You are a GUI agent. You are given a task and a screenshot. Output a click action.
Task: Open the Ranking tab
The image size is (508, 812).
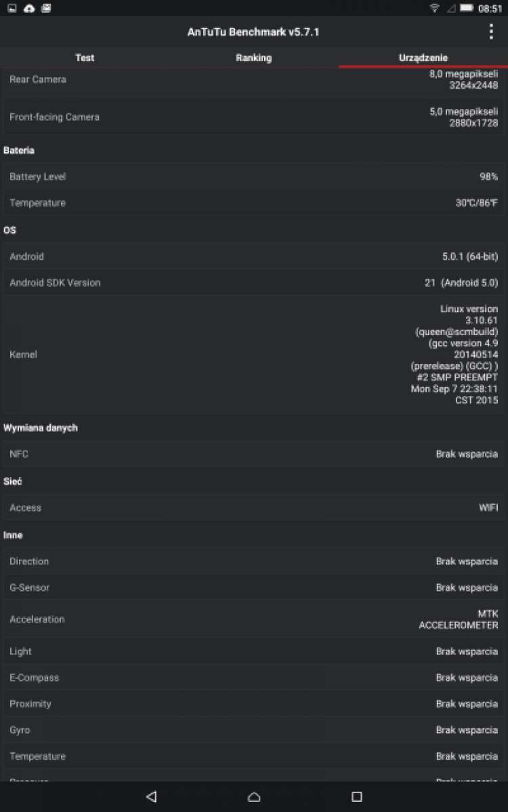(253, 58)
